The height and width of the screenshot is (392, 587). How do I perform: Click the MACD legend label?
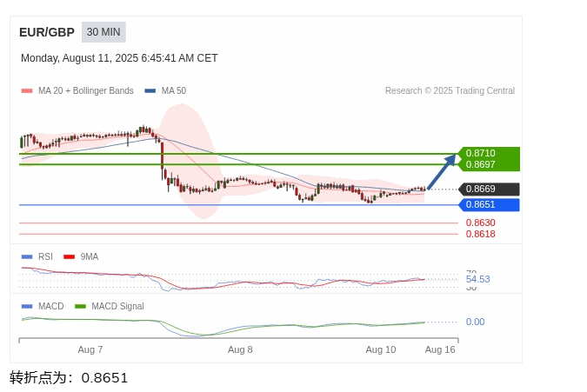(x=51, y=306)
